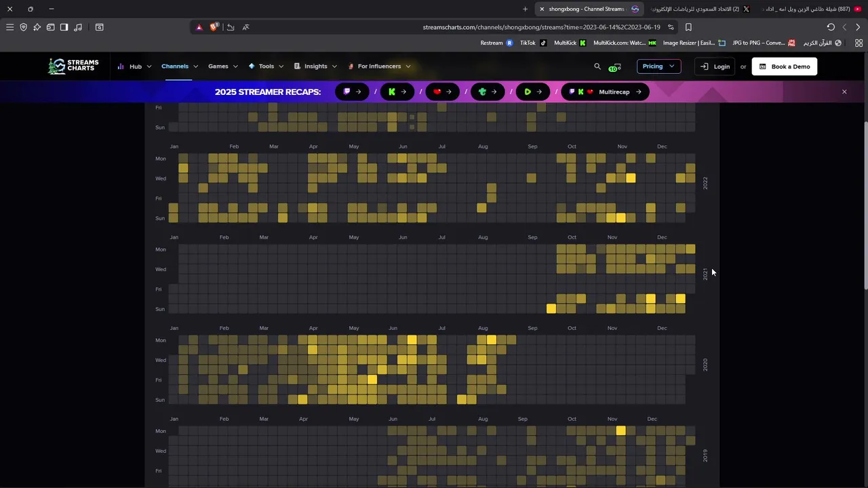Image resolution: width=868 pixels, height=488 pixels.
Task: Open the Image Resizer bookmark
Action: click(694, 43)
